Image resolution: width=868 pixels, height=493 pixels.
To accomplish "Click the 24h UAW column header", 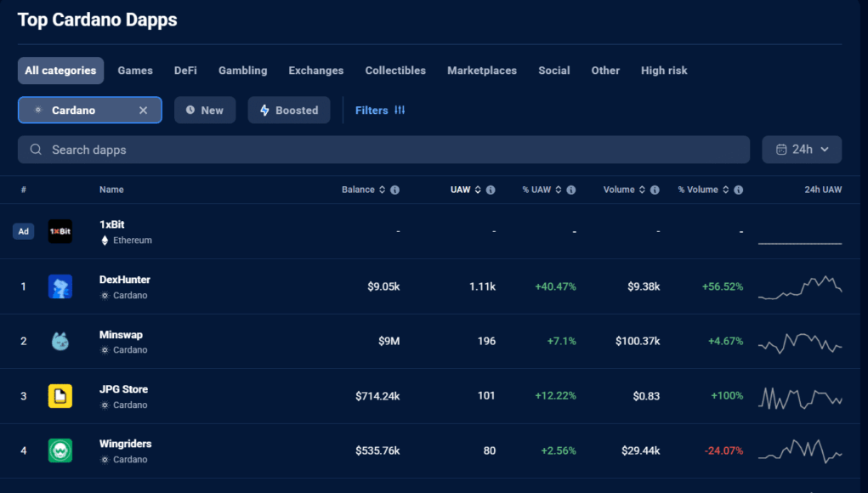I will [x=823, y=190].
